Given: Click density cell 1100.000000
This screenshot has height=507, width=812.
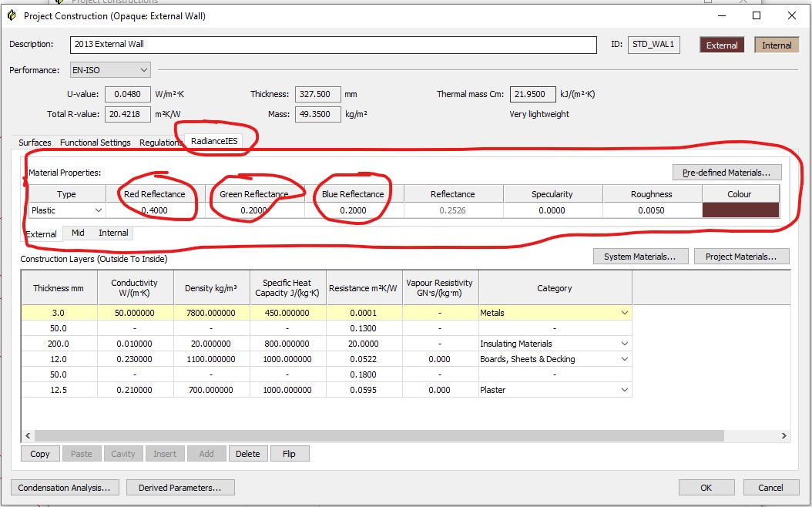Looking at the screenshot, I should (211, 359).
